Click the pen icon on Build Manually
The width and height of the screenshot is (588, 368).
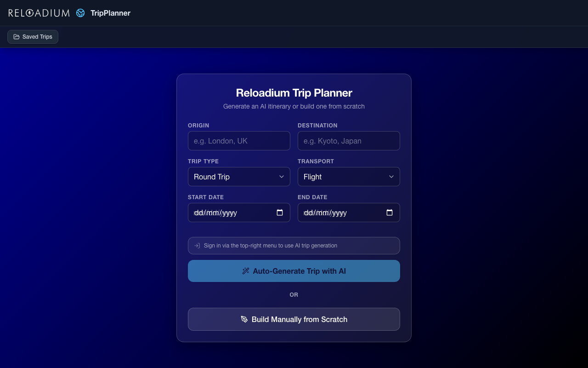point(244,319)
